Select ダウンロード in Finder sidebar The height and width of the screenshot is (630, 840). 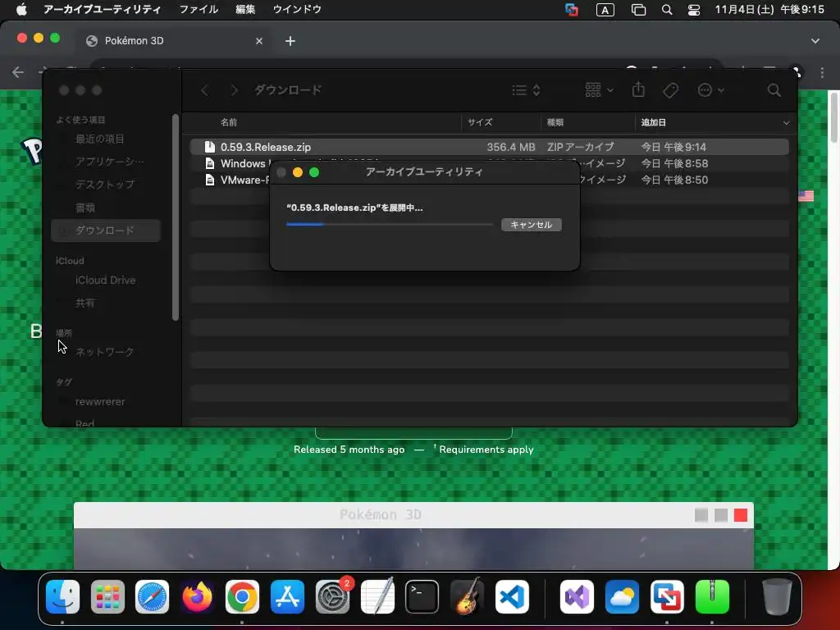pyautogui.click(x=106, y=231)
